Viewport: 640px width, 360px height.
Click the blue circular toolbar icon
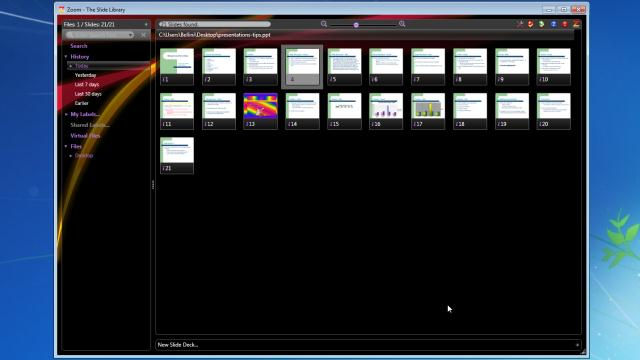pos(553,24)
